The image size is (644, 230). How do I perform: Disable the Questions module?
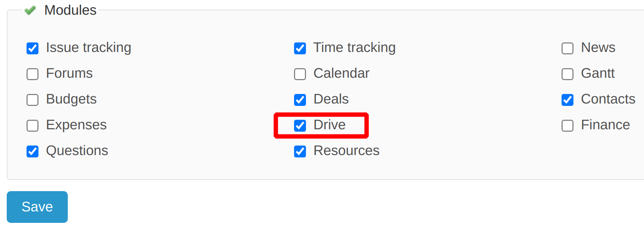click(32, 151)
